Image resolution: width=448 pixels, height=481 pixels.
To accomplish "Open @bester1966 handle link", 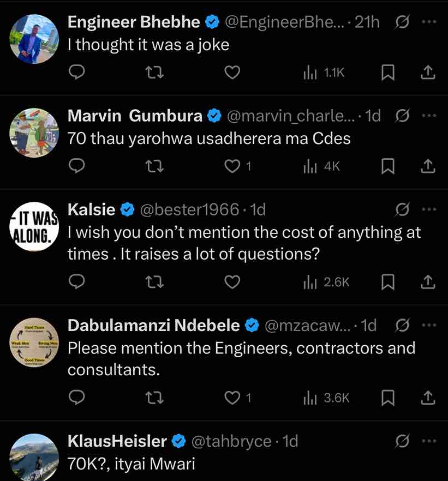I will (x=190, y=209).
